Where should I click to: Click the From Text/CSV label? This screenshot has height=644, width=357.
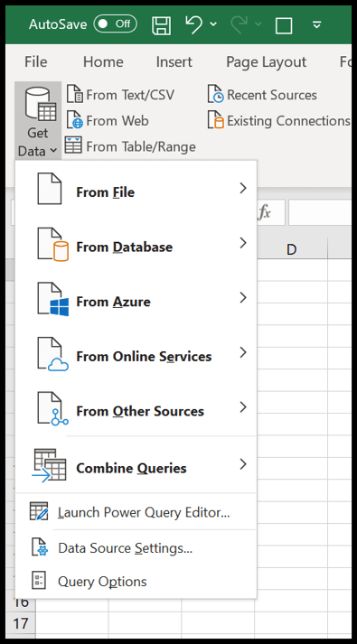(x=130, y=95)
